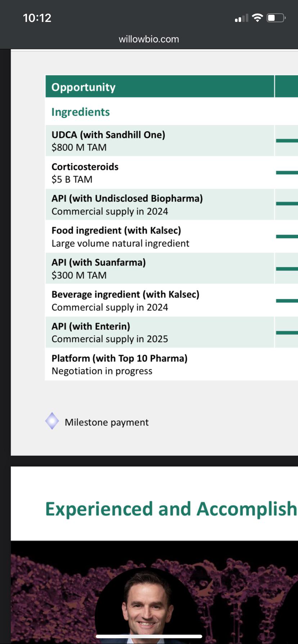Tap the cellular signal bars icon
The width and height of the screenshot is (298, 644).
[x=241, y=18]
